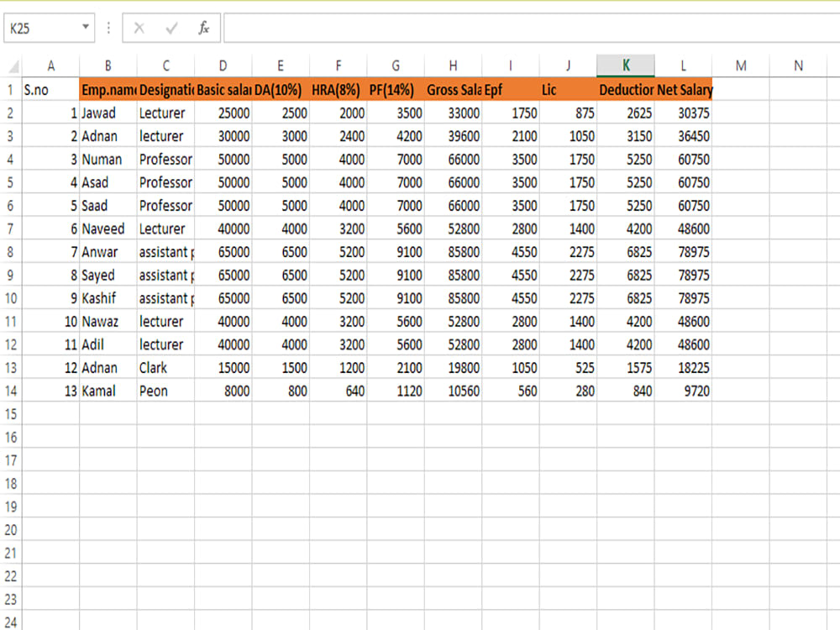Select Kamal's HRA value 640
840x630 pixels.
pyautogui.click(x=338, y=391)
